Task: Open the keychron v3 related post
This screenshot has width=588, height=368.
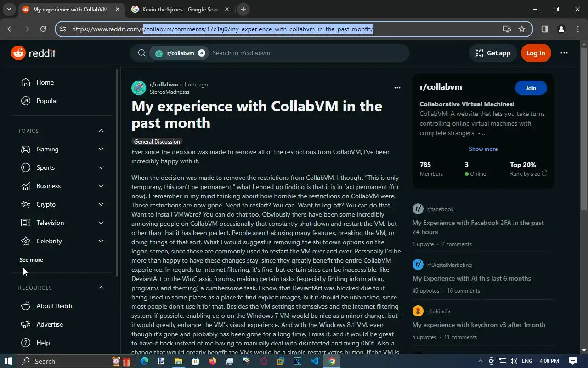Action: click(479, 325)
